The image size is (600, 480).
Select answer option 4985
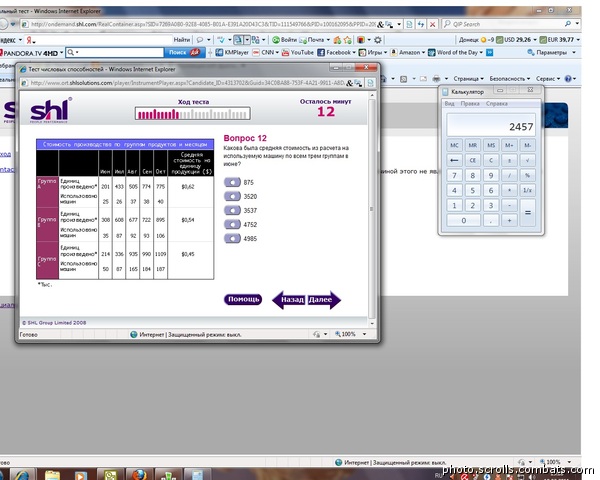[232, 238]
